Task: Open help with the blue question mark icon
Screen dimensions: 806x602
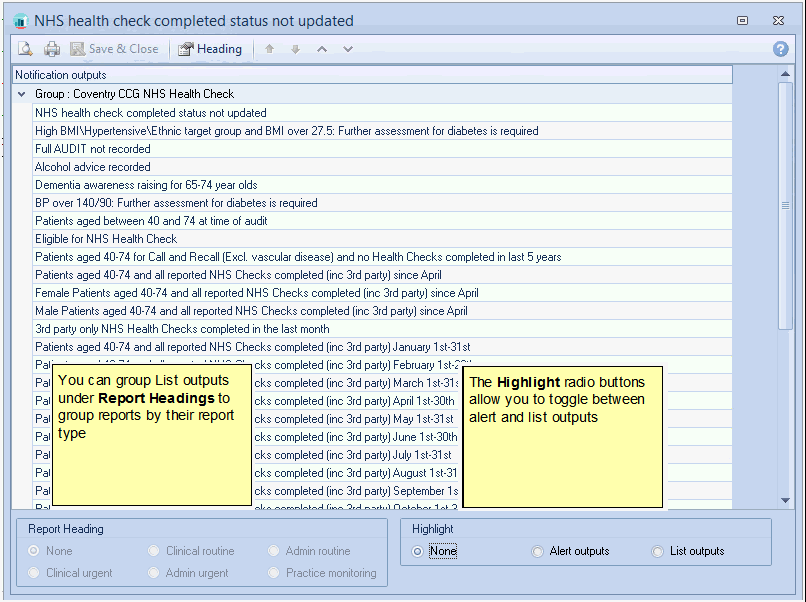Action: click(x=781, y=49)
